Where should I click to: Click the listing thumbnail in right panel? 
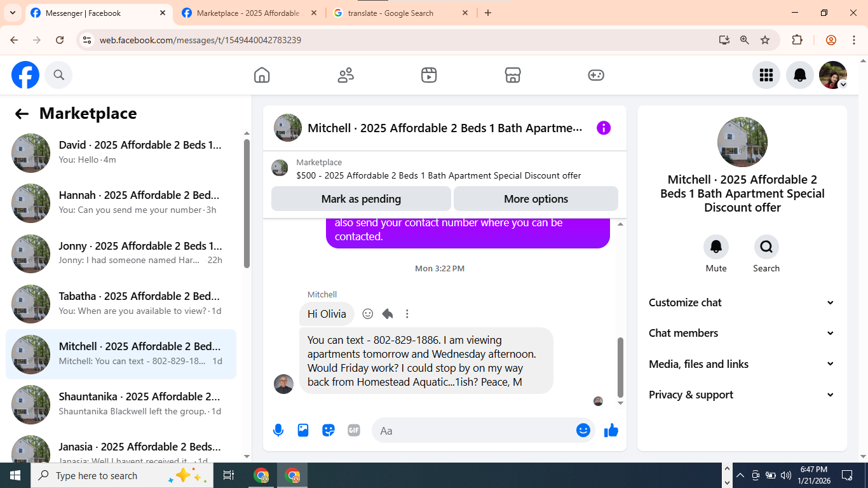click(x=742, y=142)
